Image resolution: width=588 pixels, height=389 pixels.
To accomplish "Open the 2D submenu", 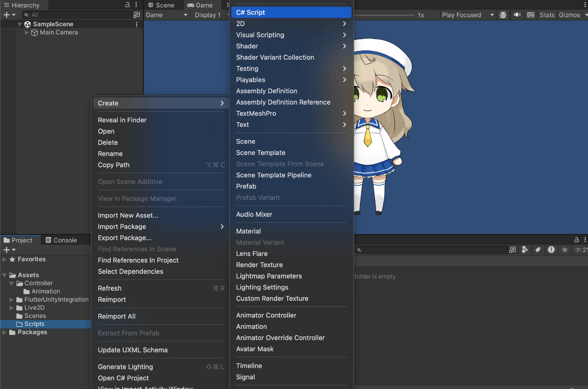I will [291, 24].
